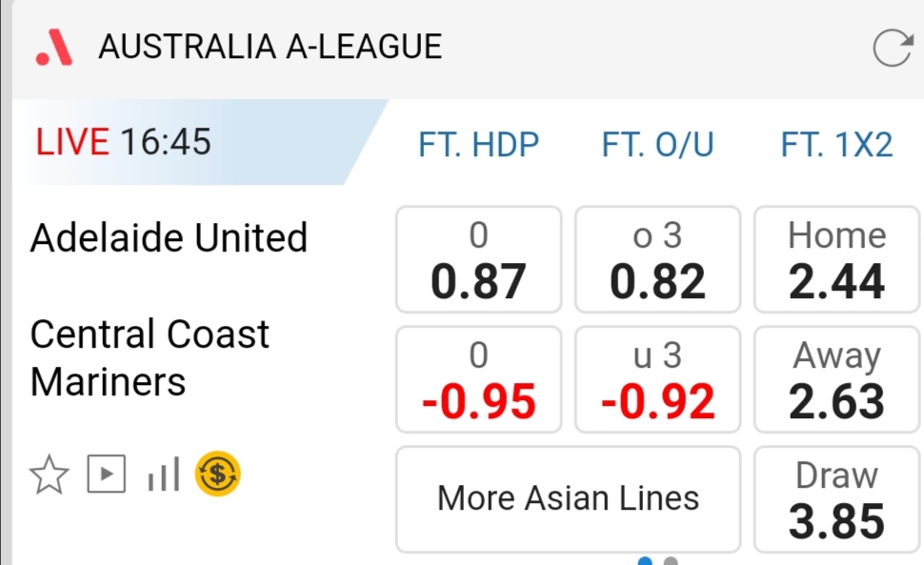This screenshot has height=565, width=924.
Task: Tap the red A-League logo icon
Action: tap(54, 48)
